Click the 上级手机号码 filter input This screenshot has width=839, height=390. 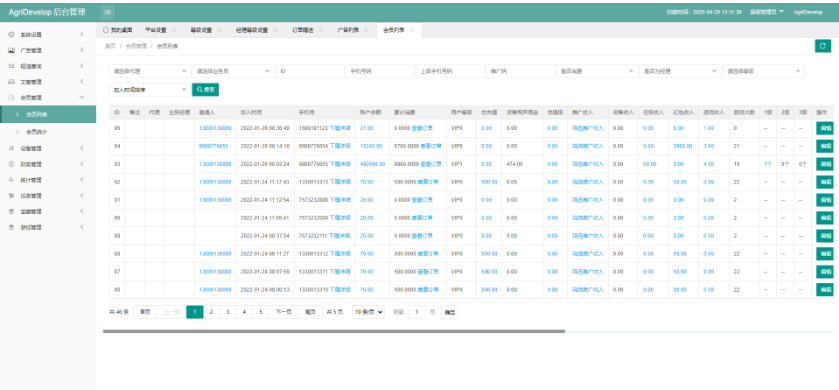451,71
